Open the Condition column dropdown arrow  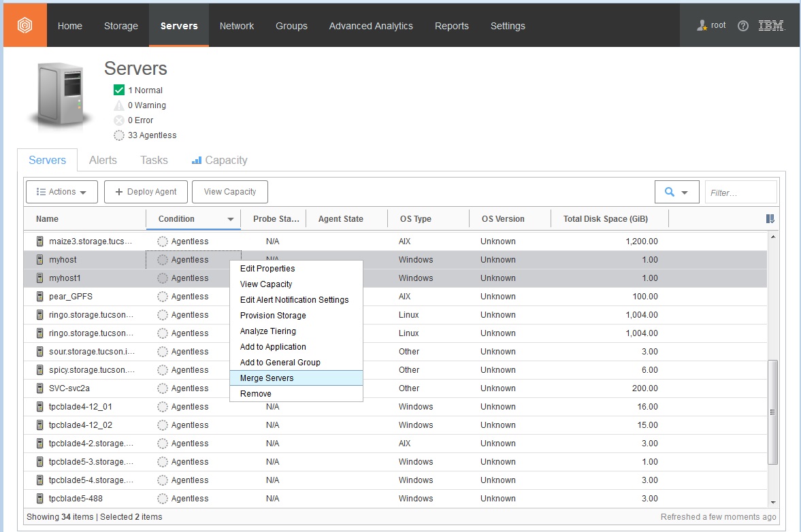click(231, 218)
